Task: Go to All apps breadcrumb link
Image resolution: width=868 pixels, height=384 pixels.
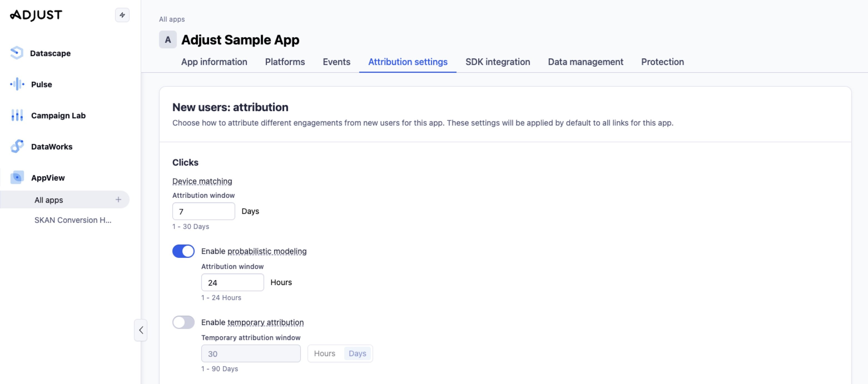Action: coord(172,19)
